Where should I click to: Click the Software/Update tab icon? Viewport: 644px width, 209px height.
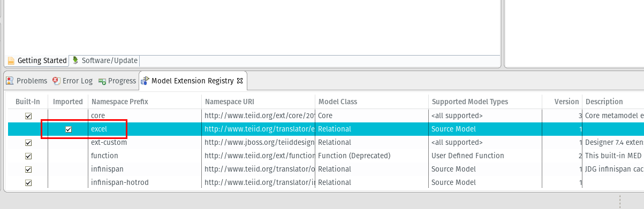tap(75, 60)
